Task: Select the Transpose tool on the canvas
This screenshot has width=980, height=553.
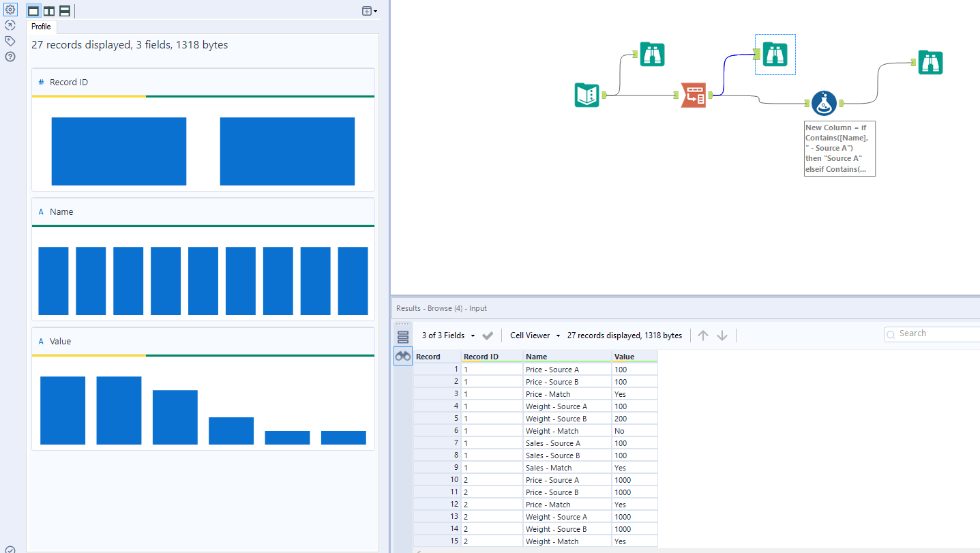Action: pyautogui.click(x=694, y=95)
